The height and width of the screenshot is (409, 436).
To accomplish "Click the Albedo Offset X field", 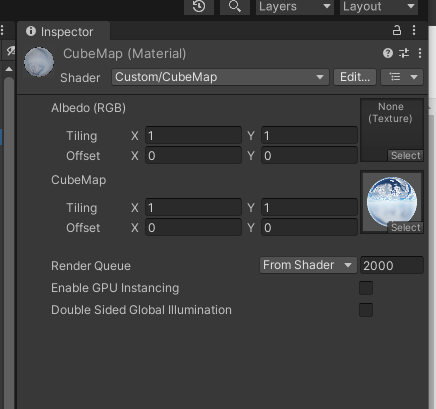I will click(193, 156).
